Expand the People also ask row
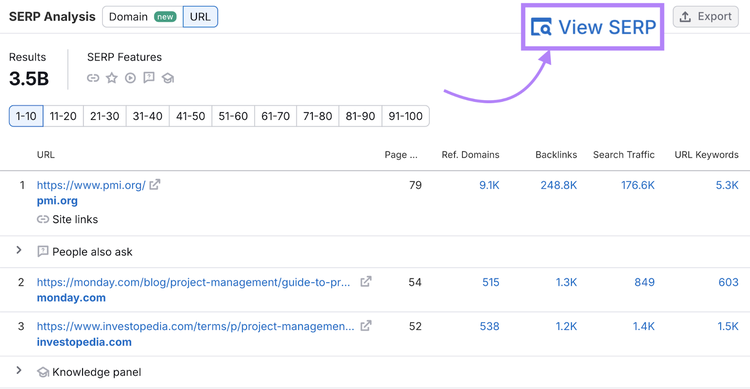 (x=19, y=250)
